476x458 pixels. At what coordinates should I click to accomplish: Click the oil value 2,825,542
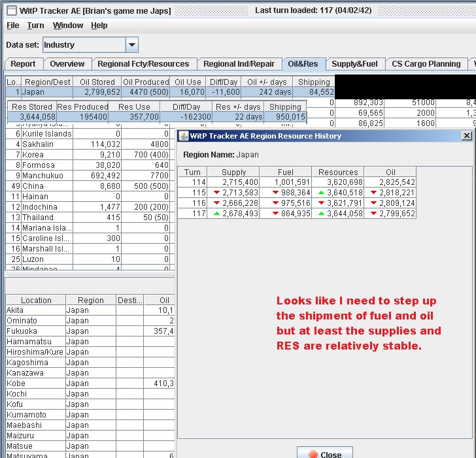[397, 182]
